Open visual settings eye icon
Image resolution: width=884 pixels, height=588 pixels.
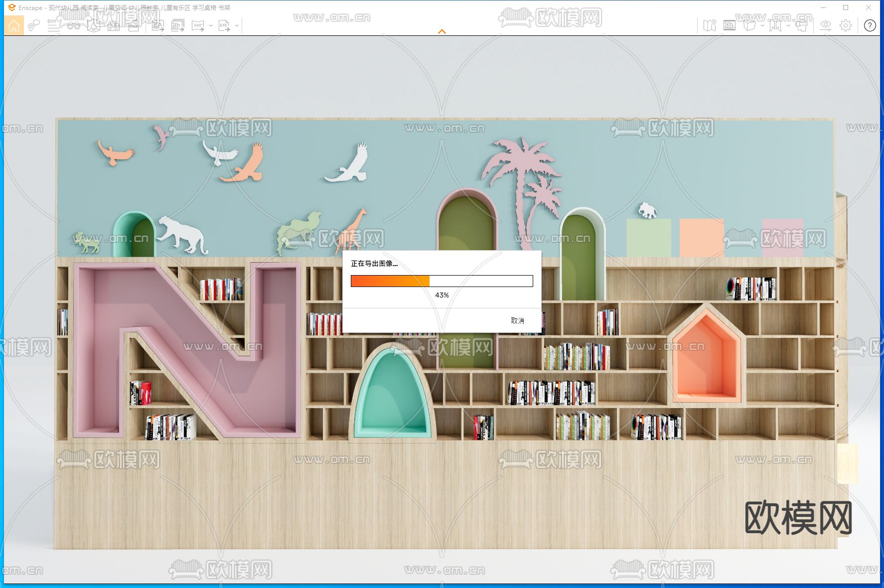tap(826, 25)
